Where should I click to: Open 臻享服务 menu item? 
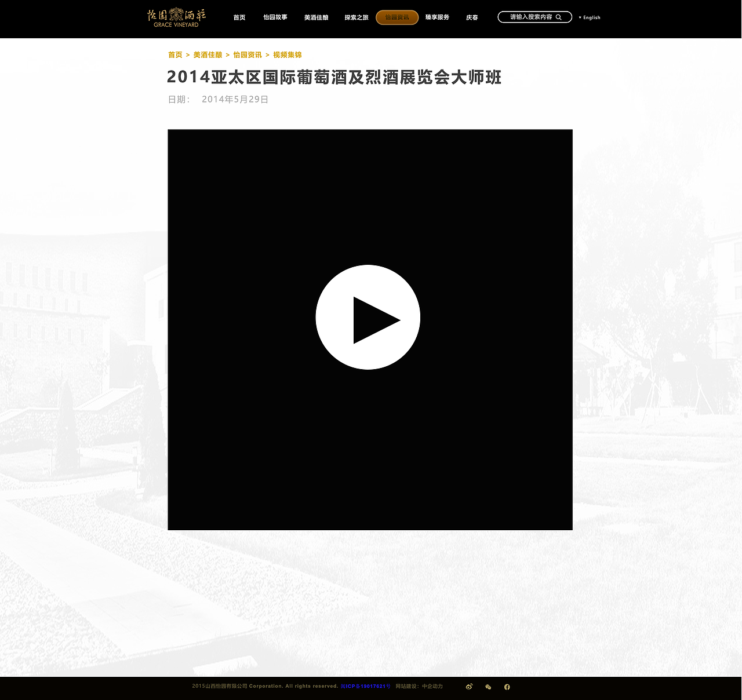click(x=437, y=17)
